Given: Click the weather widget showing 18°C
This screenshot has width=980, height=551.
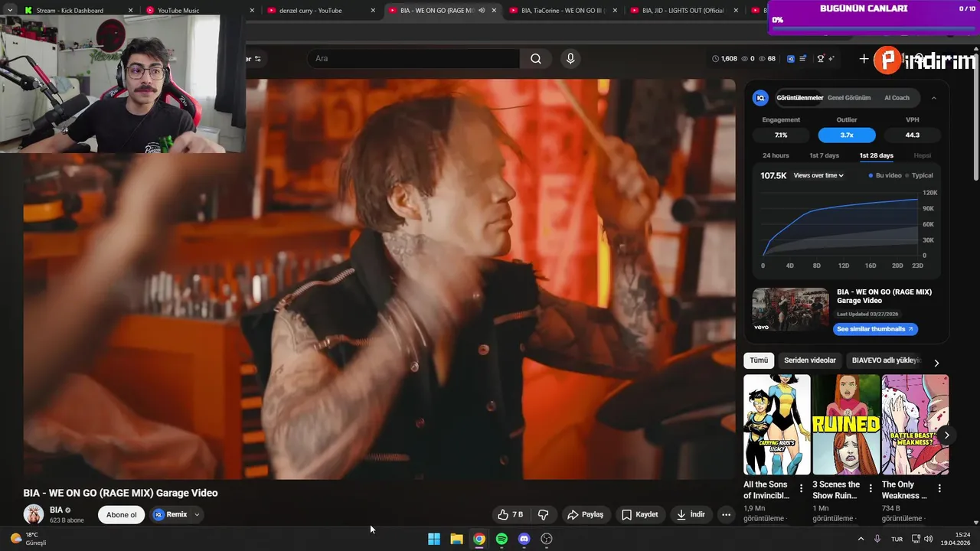Looking at the screenshot, I should pyautogui.click(x=28, y=539).
